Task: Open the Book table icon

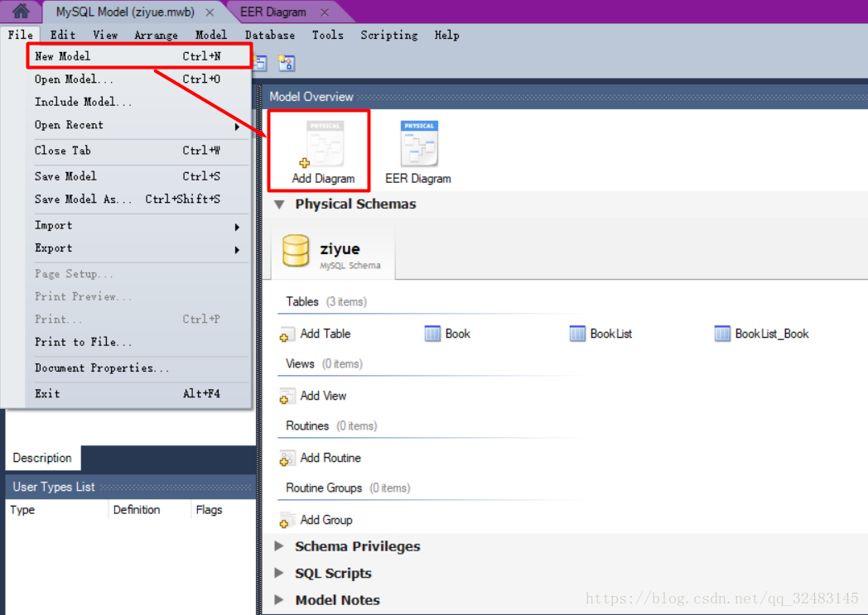Action: tap(432, 334)
